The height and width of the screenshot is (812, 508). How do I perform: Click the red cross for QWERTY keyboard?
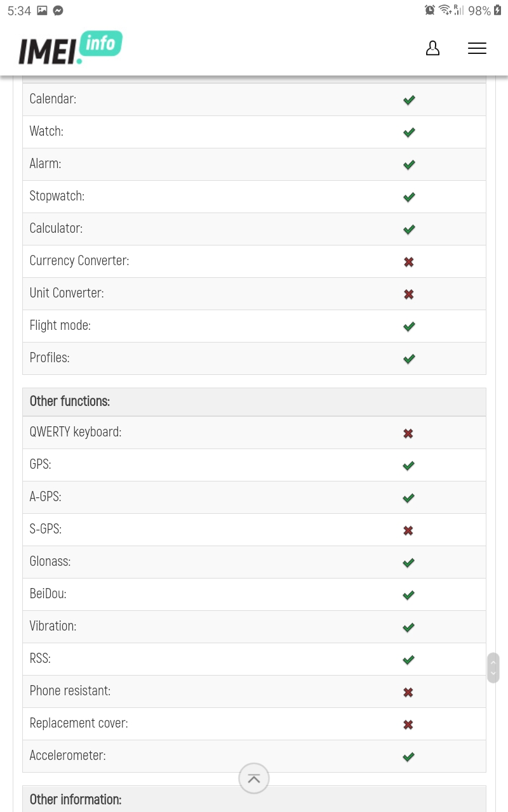point(408,433)
